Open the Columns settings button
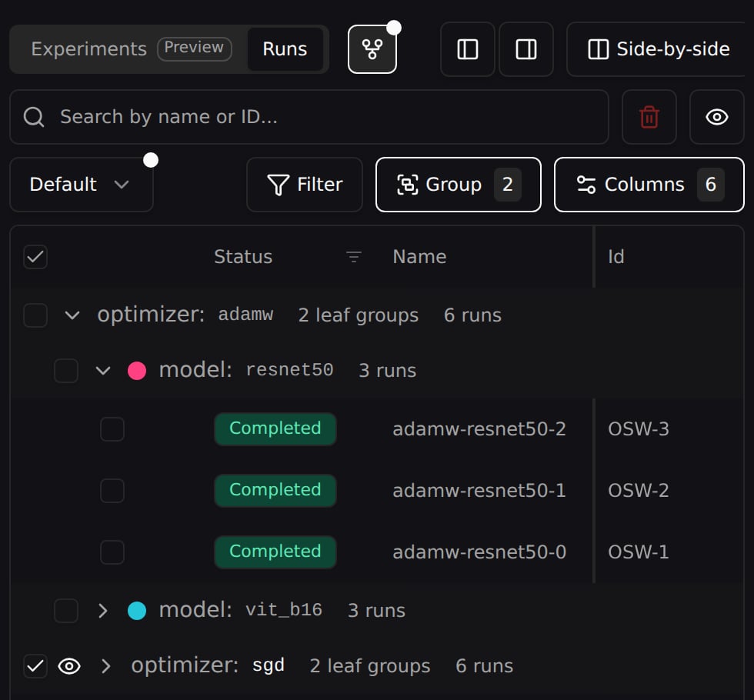This screenshot has height=700, width=754. click(649, 185)
